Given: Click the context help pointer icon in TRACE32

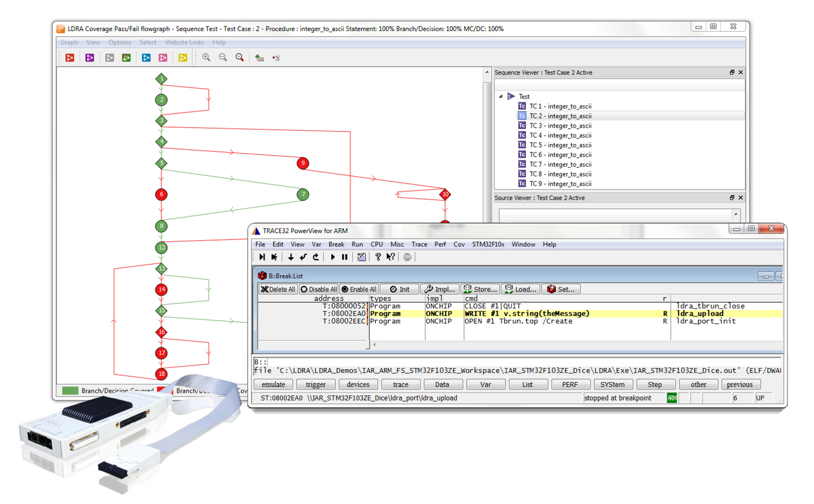Looking at the screenshot, I should [x=391, y=257].
